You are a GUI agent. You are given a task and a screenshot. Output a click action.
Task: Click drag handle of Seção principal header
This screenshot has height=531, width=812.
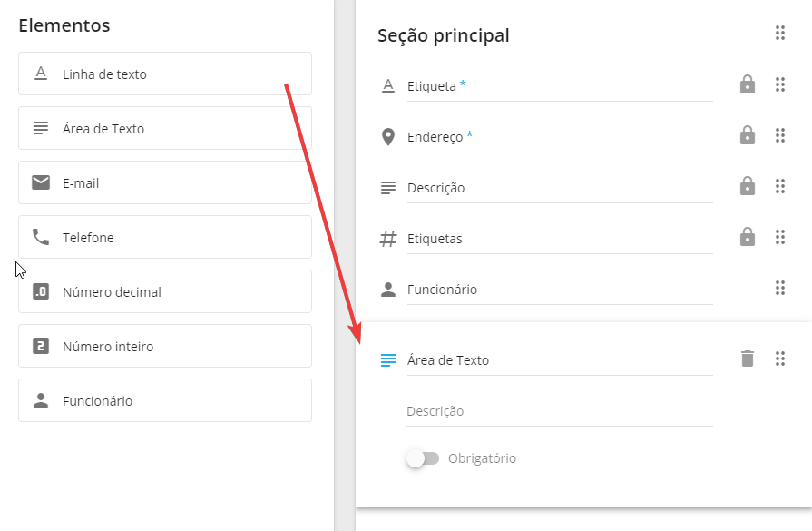[x=779, y=34]
